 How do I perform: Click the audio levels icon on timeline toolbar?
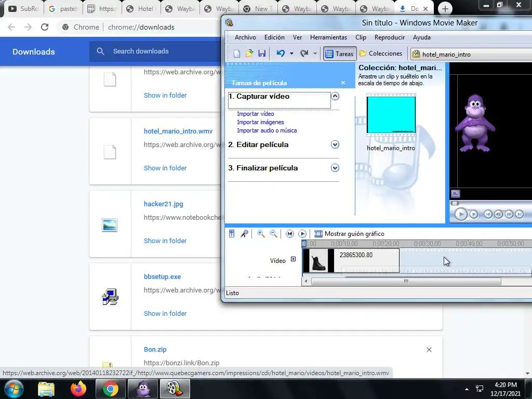coord(231,233)
